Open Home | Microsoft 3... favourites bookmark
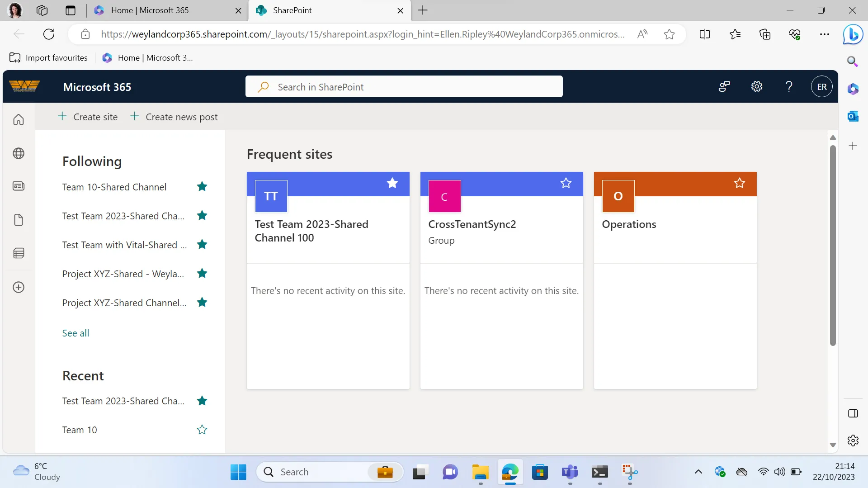Image resolution: width=868 pixels, height=488 pixels. 148,58
